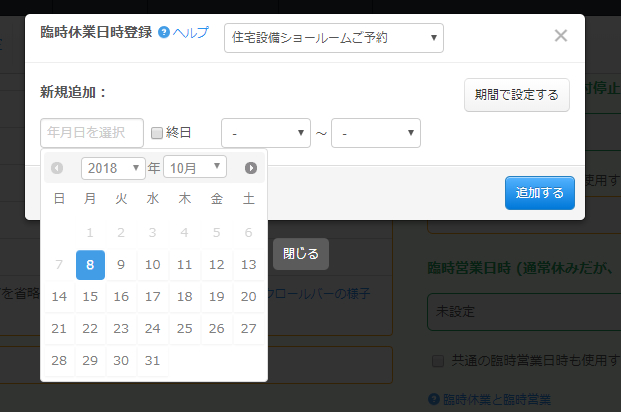
Task: Click the 期間で設定する button
Action: pos(517,95)
